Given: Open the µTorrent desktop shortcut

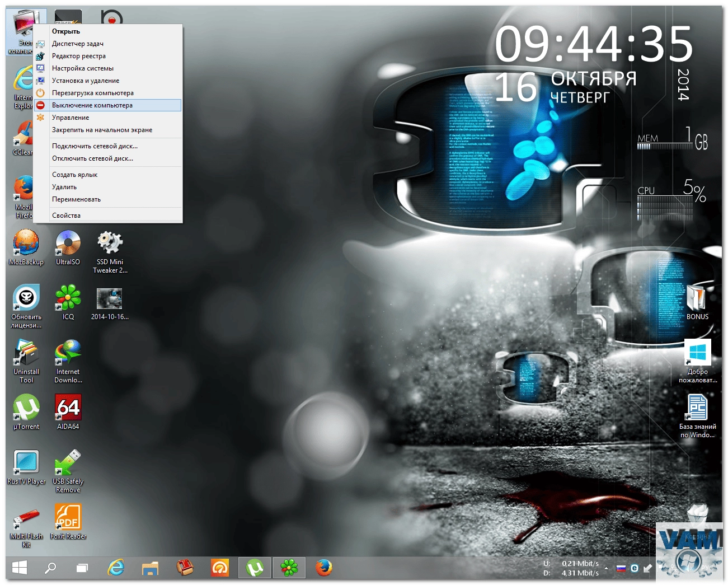Looking at the screenshot, I should coord(26,412).
